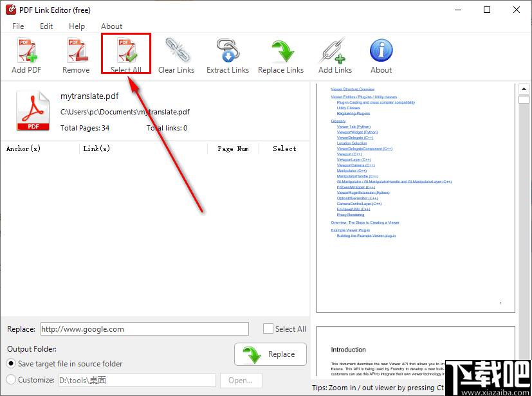Tick the Select All checkbox beside Replace field
This screenshot has height=396, width=532.
tap(268, 328)
